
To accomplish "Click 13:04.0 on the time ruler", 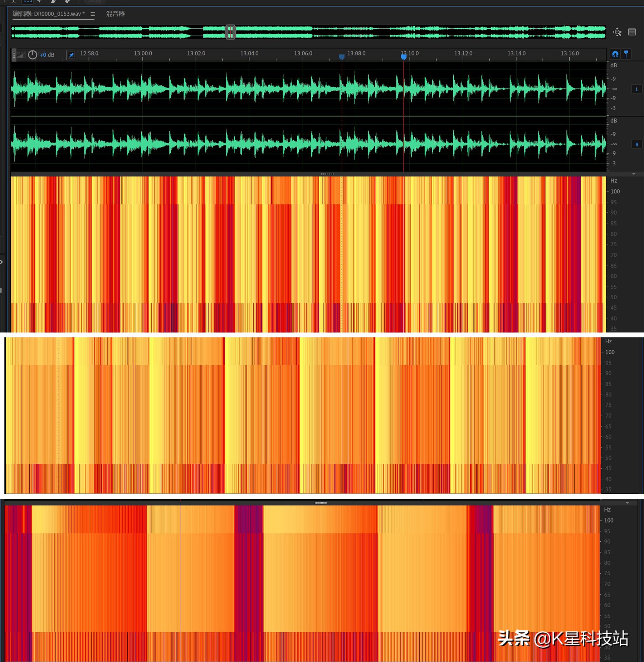I will coord(249,53).
